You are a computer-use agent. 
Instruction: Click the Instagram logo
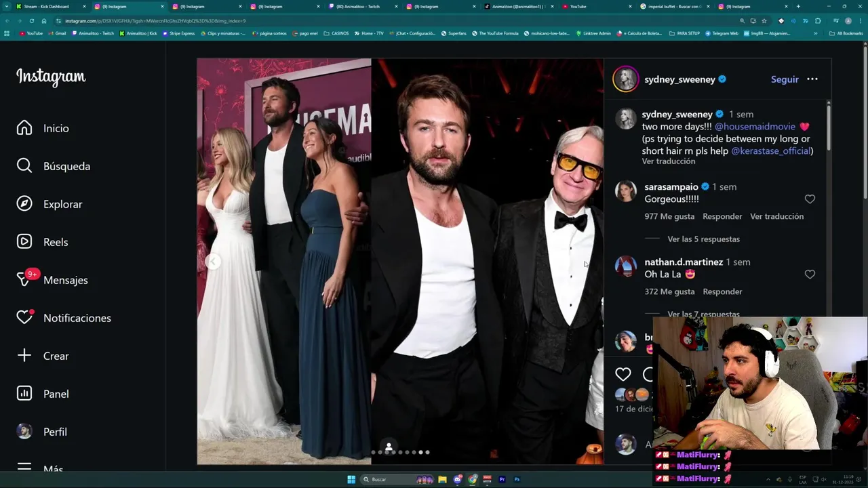[51, 77]
